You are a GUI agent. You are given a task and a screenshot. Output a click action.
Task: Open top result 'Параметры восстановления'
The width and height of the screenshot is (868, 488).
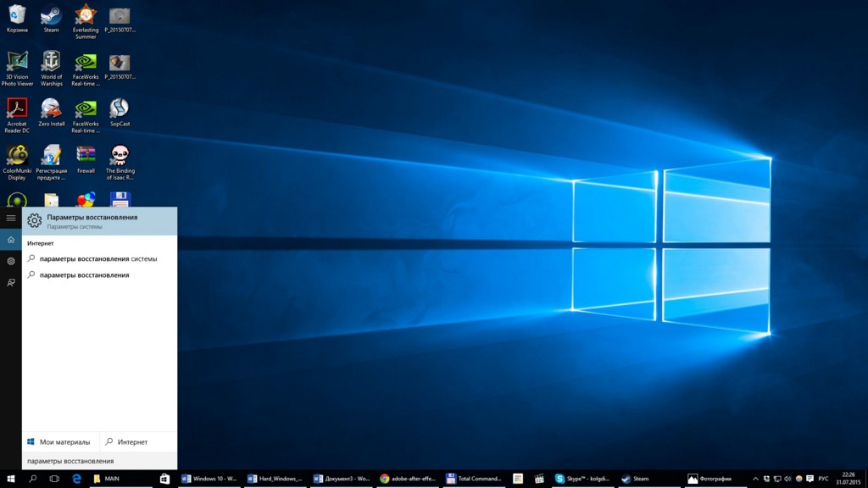click(93, 220)
